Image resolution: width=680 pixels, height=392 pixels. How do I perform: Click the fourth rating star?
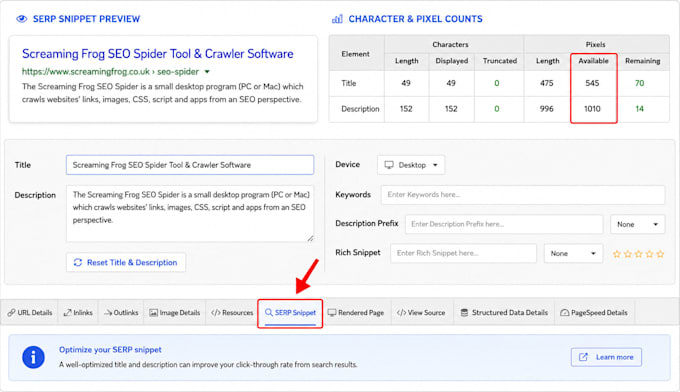649,254
